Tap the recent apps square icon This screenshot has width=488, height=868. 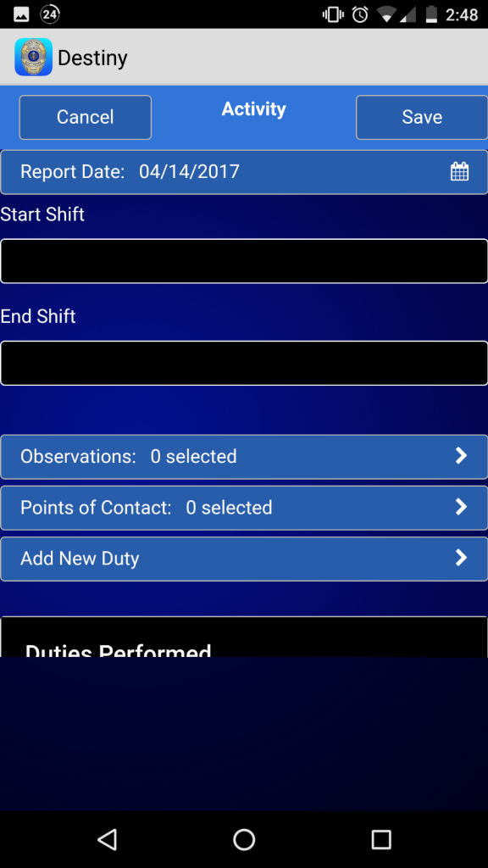pos(381,839)
